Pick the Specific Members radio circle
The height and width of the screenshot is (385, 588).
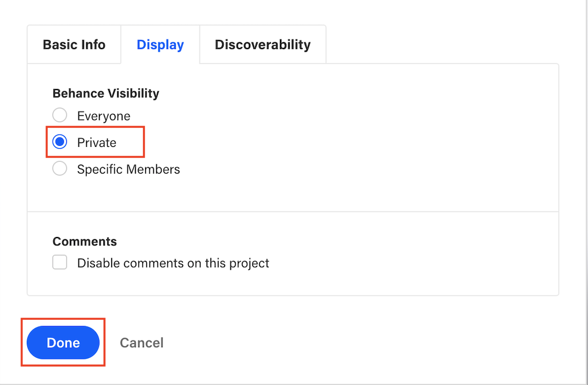pos(59,169)
